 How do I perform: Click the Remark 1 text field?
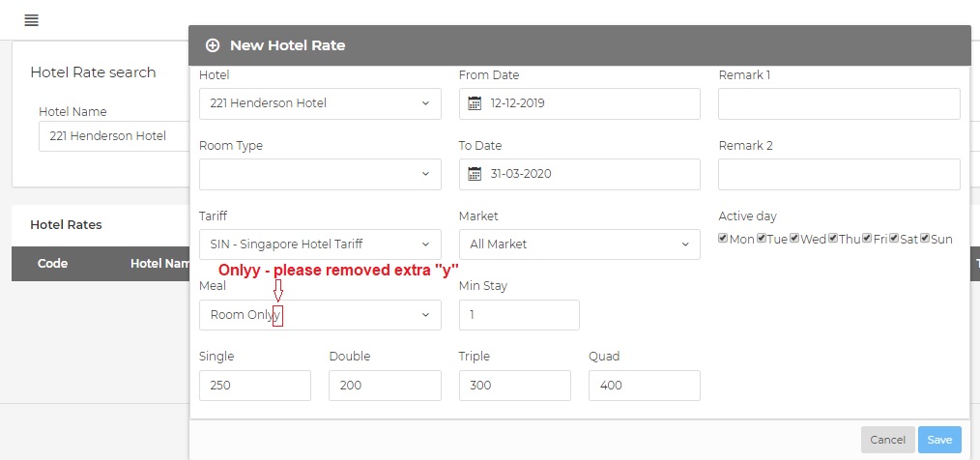click(x=839, y=103)
